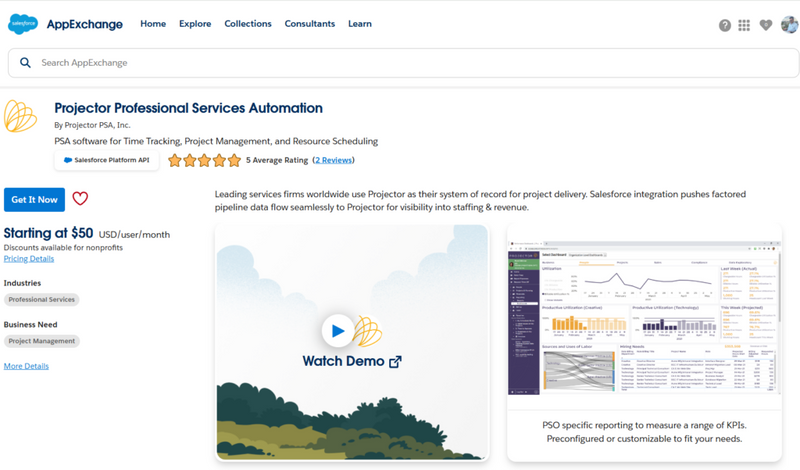This screenshot has width=800, height=470.
Task: Click the Projector listing logo
Action: point(20,116)
